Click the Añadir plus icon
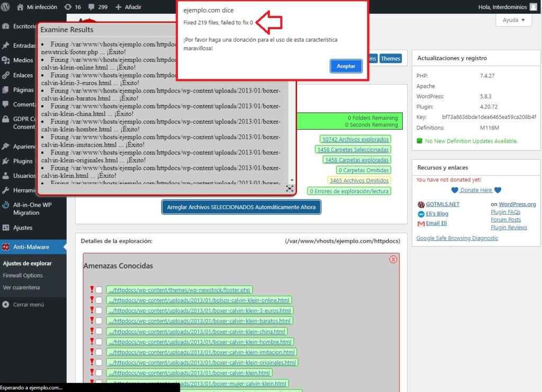Image resolution: width=542 pixels, height=392 pixels. click(118, 7)
